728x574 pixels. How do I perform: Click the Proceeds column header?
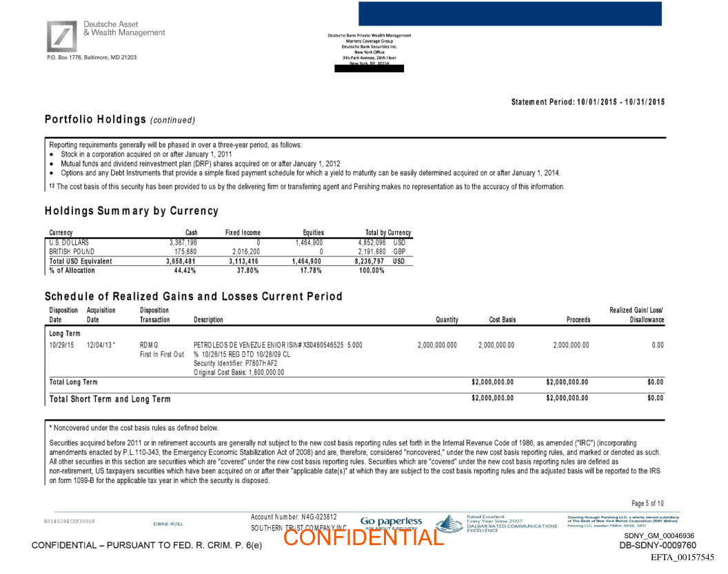point(578,320)
